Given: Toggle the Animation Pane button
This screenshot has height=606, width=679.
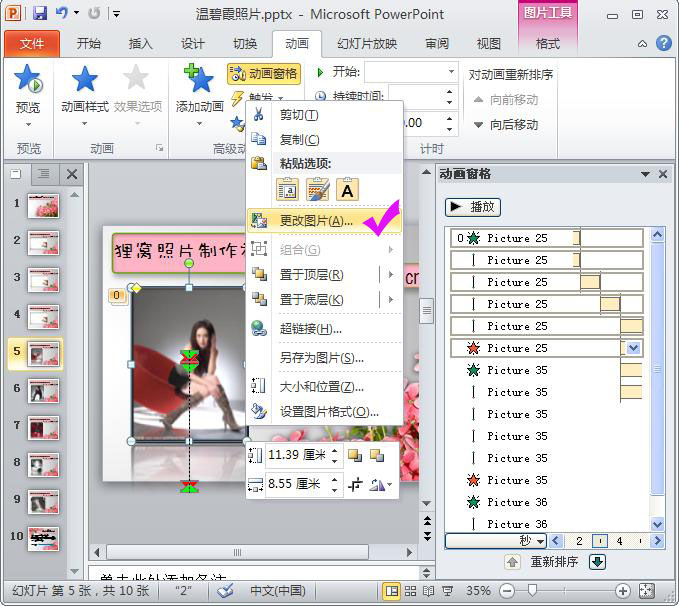Looking at the screenshot, I should (x=264, y=74).
